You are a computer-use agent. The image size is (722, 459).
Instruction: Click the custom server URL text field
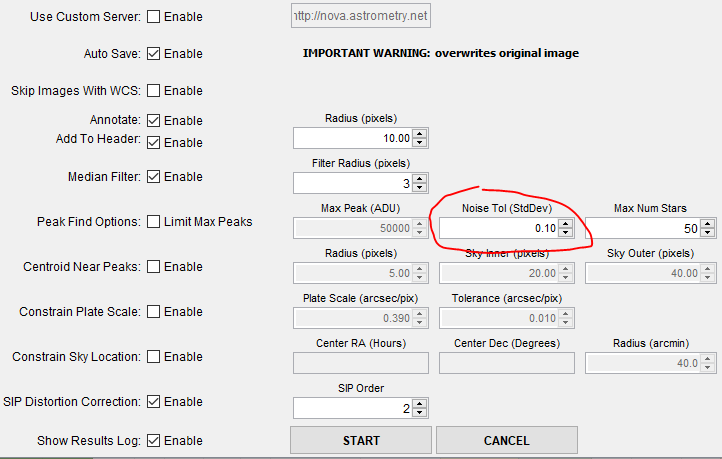click(x=360, y=17)
